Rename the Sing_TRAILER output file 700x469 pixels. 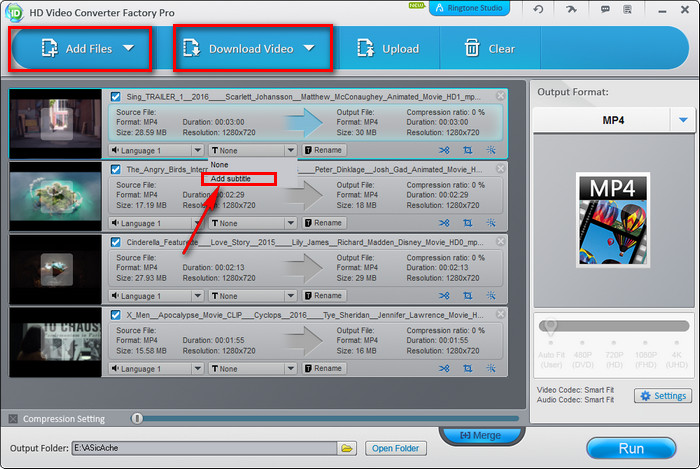(324, 150)
